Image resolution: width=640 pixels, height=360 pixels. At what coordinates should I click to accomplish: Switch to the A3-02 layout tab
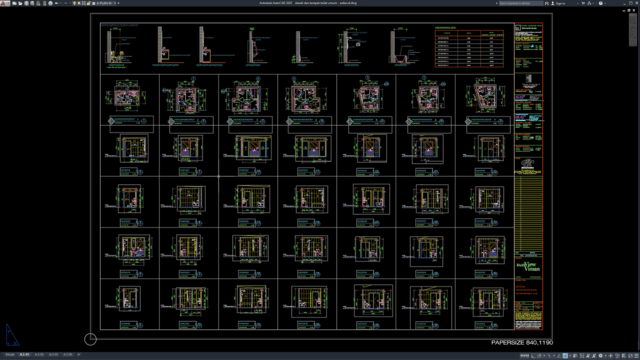[39, 355]
